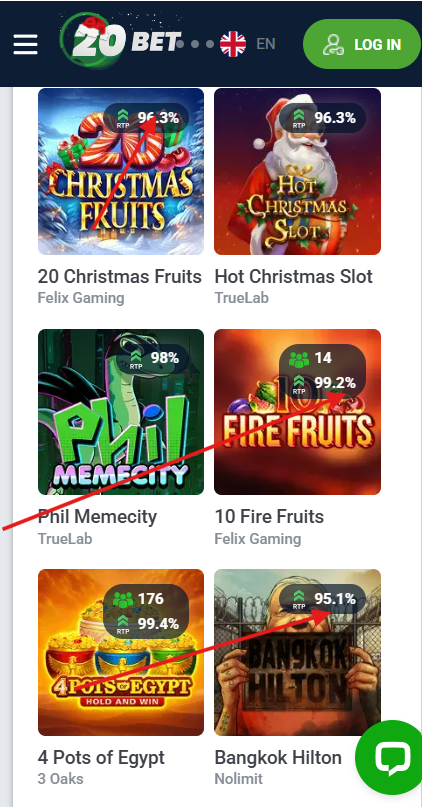The width and height of the screenshot is (422, 807).
Task: Select the 3 Oaks provider label
Action: [x=60, y=779]
